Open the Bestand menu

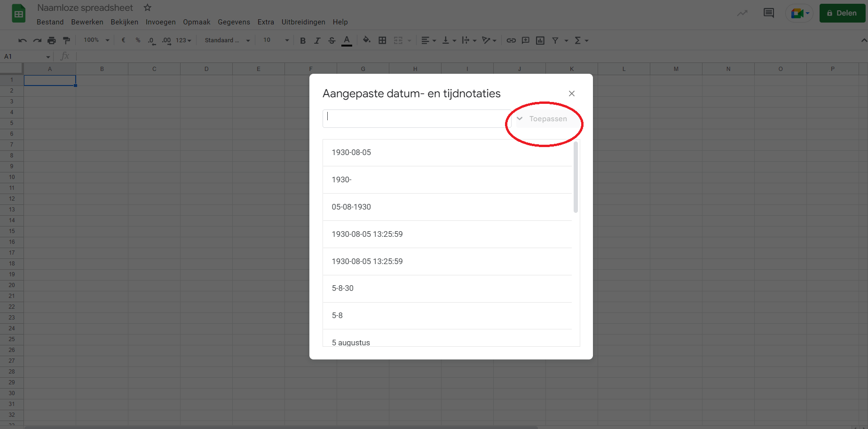[50, 22]
